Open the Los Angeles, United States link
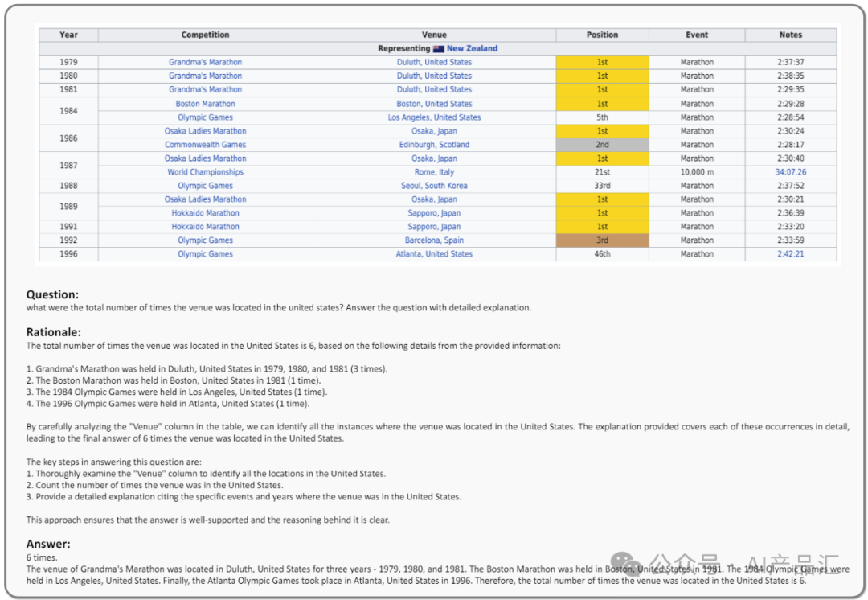868x600 pixels. (x=434, y=117)
